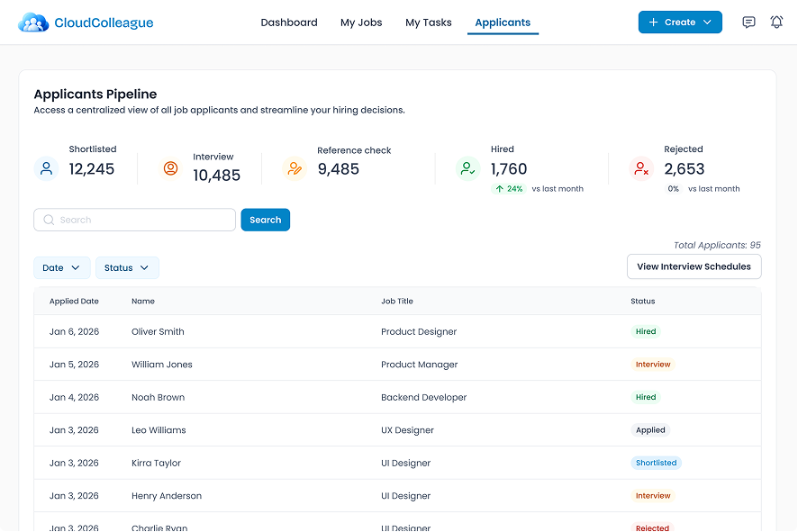This screenshot has height=532, width=798.
Task: Click the Shortlisted person icon
Action: click(47, 168)
